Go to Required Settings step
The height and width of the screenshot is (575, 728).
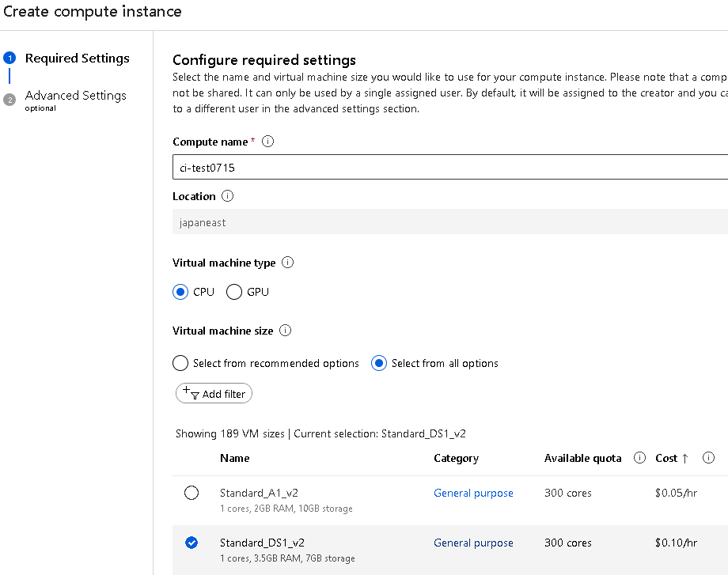[x=77, y=58]
